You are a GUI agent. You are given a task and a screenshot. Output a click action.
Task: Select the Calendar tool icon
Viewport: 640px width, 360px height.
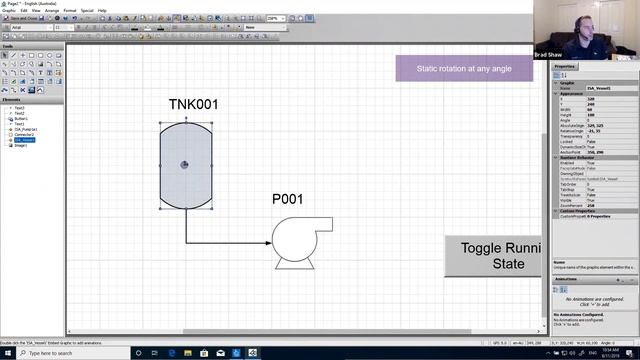pyautogui.click(x=41, y=81)
